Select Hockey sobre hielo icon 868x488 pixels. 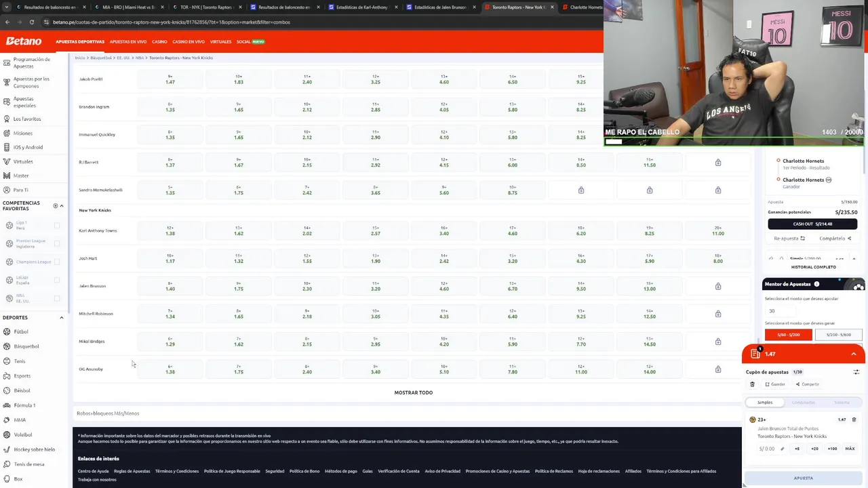(x=7, y=449)
